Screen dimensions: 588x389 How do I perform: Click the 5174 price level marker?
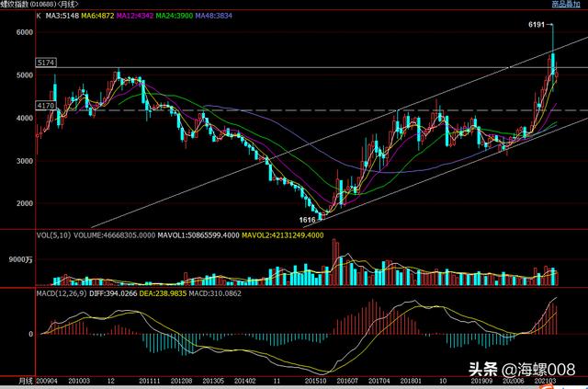click(46, 62)
